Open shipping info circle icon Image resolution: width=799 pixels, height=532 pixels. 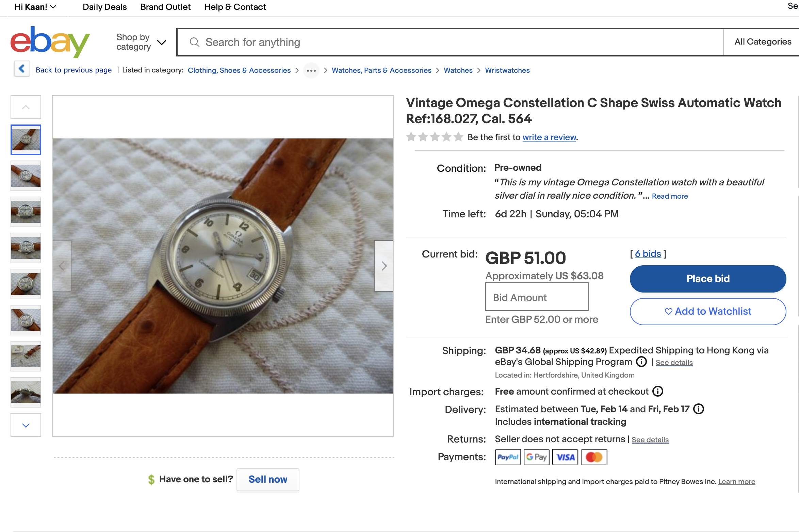point(641,362)
